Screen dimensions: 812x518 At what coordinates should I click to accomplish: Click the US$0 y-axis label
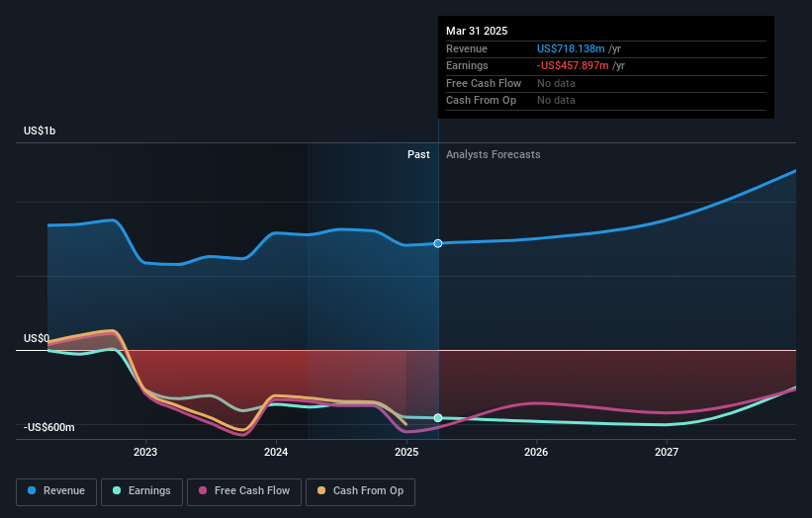click(37, 338)
